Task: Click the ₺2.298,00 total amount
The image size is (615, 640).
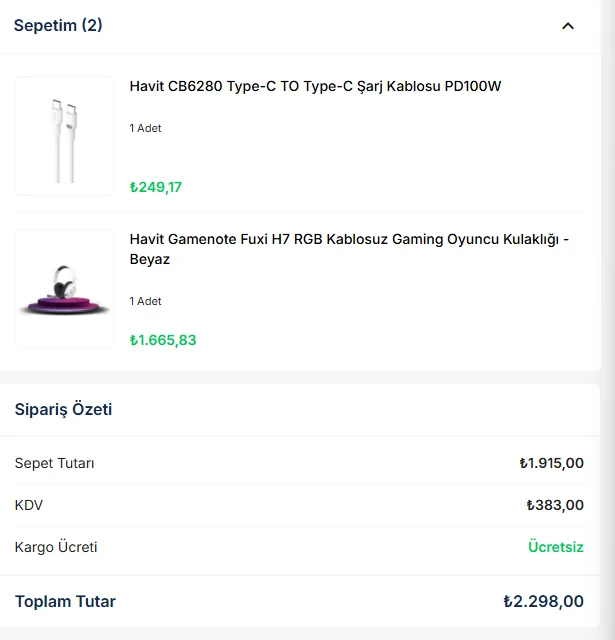Action: coord(543,601)
